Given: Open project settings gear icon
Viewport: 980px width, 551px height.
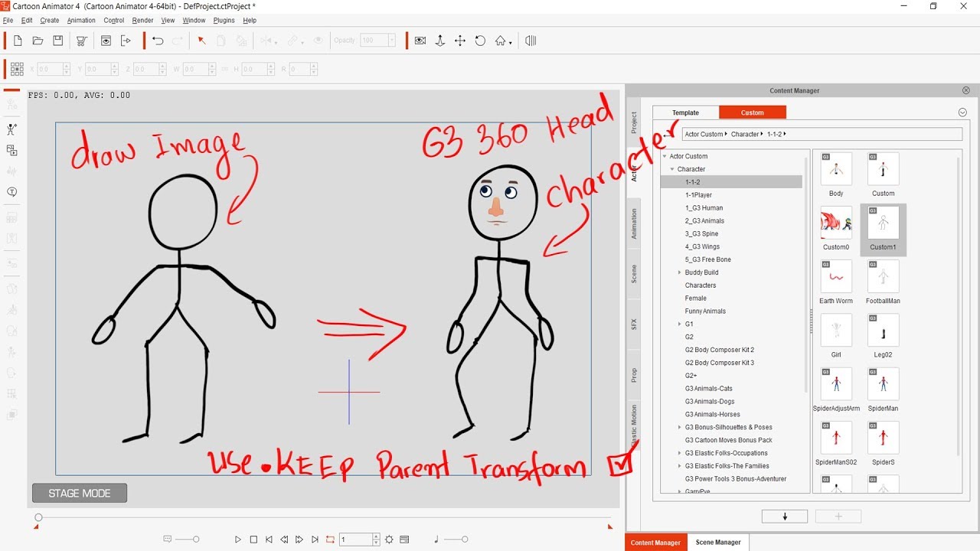Looking at the screenshot, I should 389,540.
